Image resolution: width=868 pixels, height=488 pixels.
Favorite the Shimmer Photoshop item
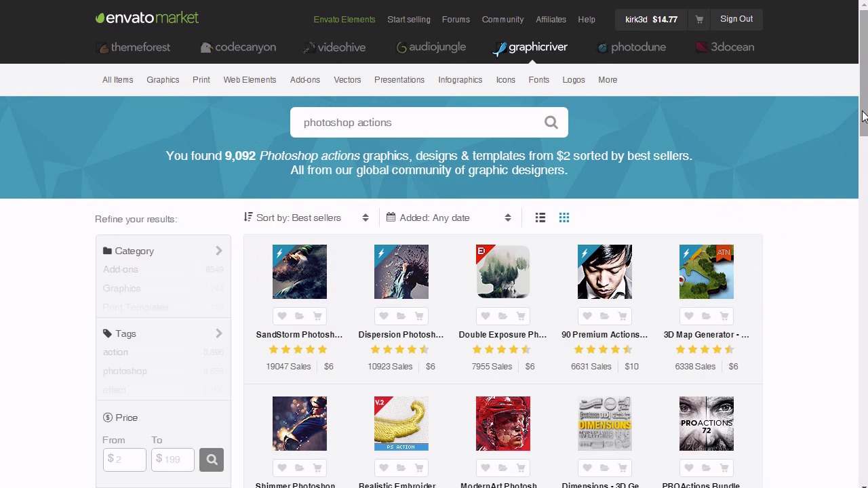pyautogui.click(x=281, y=468)
